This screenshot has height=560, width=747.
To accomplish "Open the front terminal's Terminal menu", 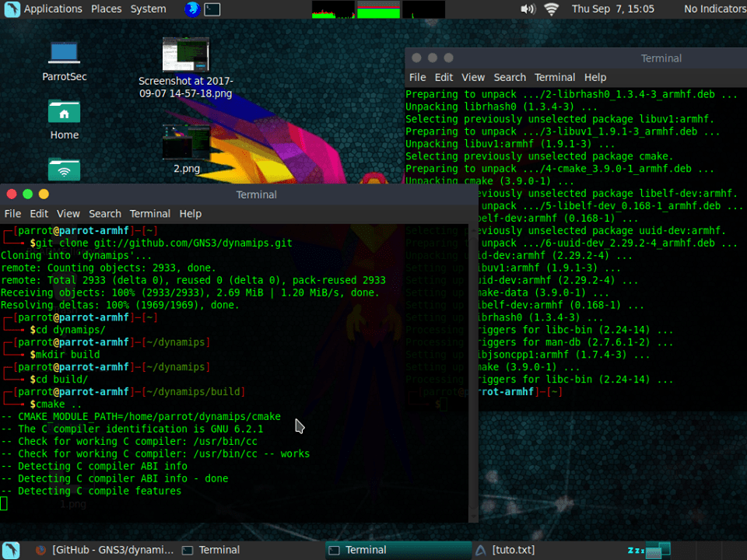I will pyautogui.click(x=150, y=214).
